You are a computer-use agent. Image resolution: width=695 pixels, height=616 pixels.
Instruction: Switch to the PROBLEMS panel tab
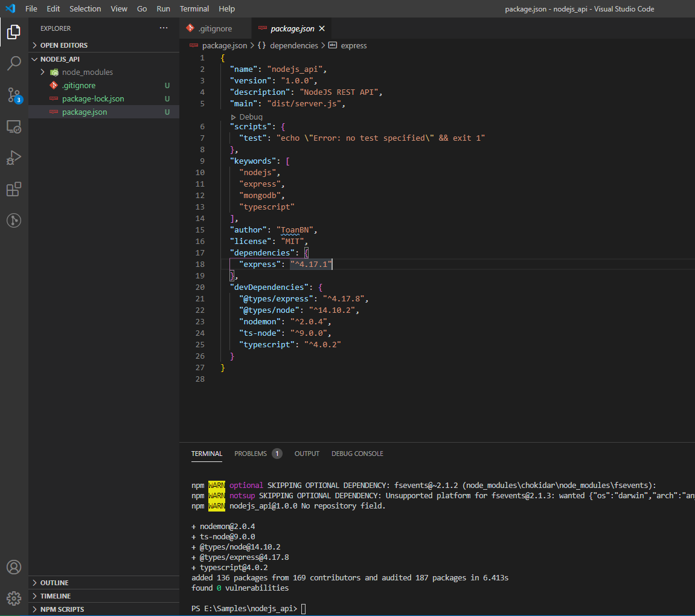point(252,454)
